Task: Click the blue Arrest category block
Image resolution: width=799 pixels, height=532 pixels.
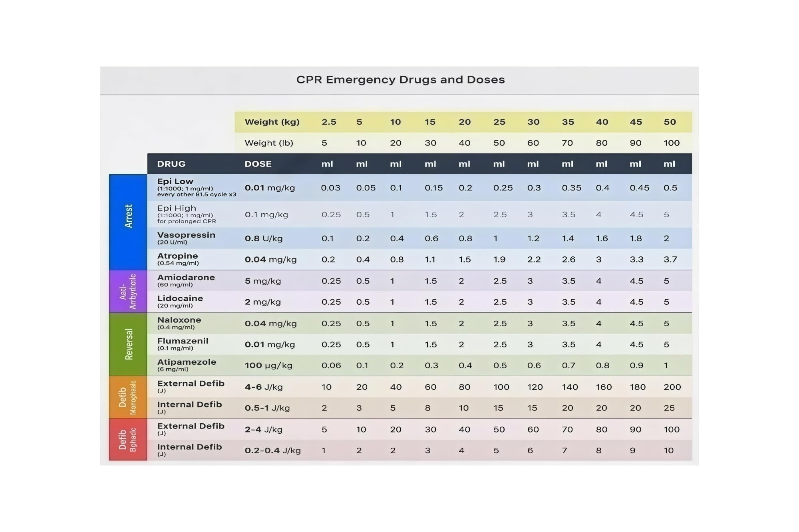Action: pos(128,222)
